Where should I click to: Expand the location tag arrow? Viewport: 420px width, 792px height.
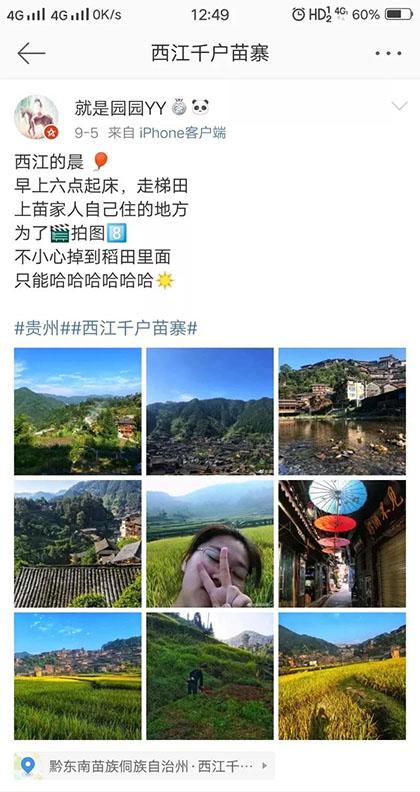pos(264,766)
